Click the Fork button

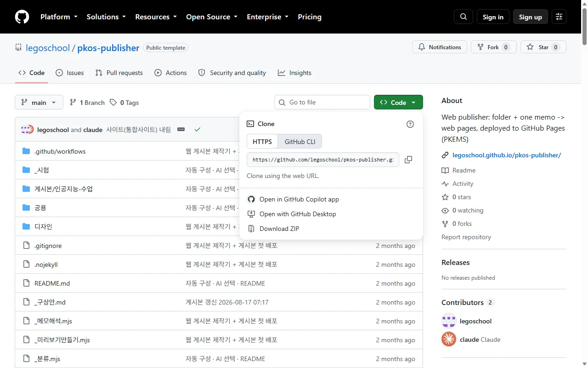coord(494,47)
